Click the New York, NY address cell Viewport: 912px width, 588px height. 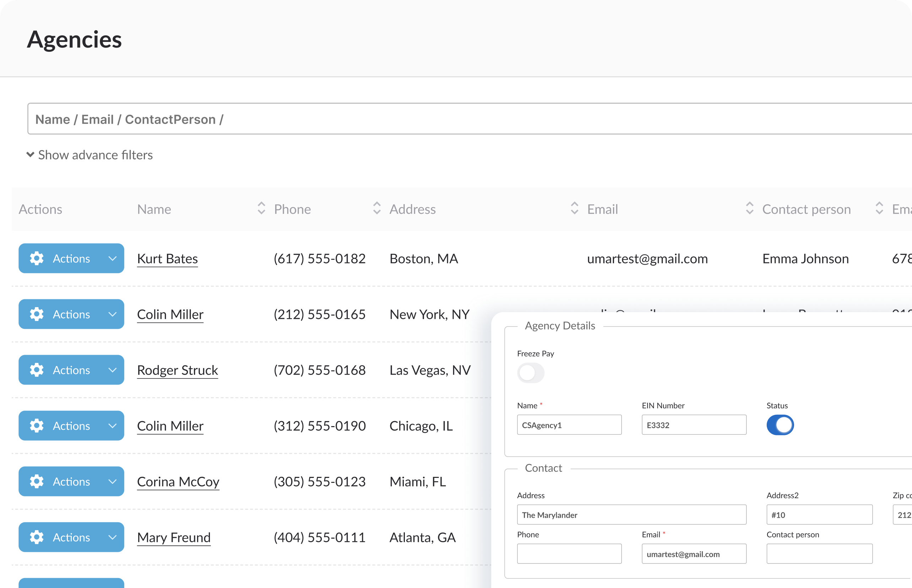click(429, 315)
